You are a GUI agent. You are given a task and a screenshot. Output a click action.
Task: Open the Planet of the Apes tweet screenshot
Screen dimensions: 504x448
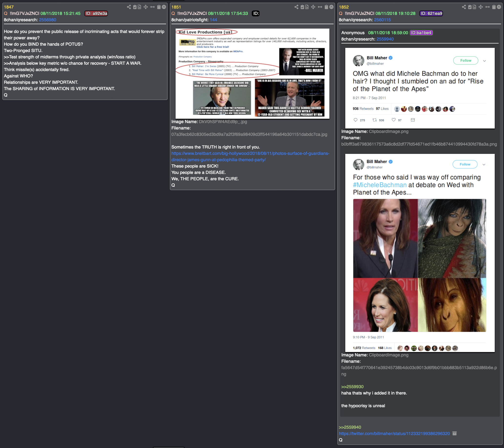[420, 253]
